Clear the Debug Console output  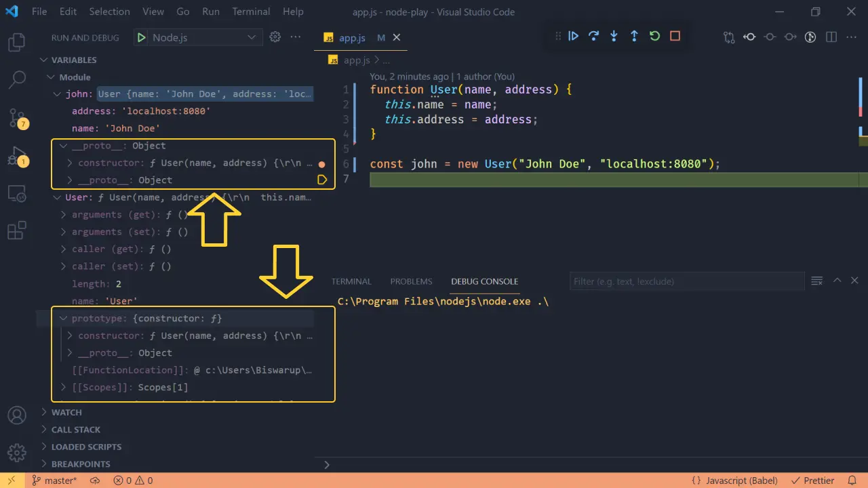(817, 281)
